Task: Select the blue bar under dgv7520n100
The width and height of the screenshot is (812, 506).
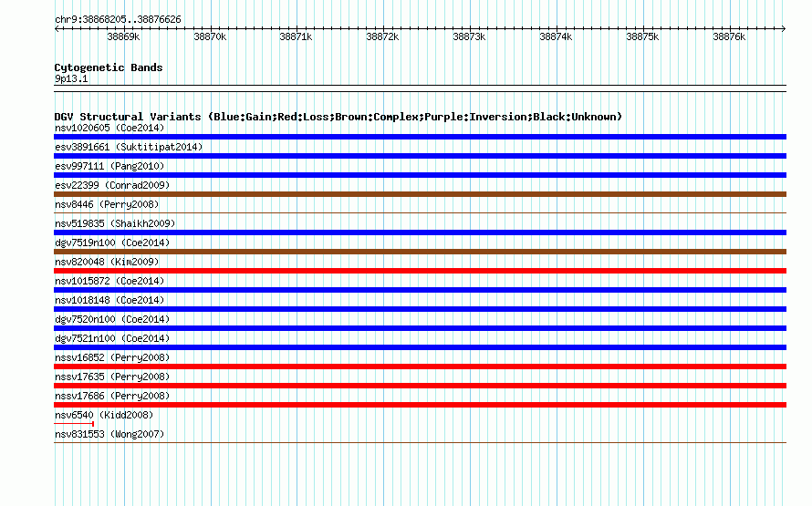Action: [420, 328]
